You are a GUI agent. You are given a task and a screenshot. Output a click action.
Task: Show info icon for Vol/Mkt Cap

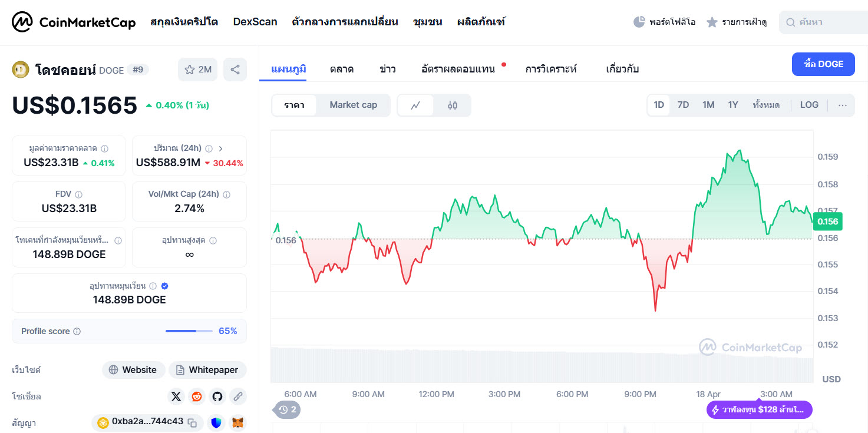pos(226,194)
